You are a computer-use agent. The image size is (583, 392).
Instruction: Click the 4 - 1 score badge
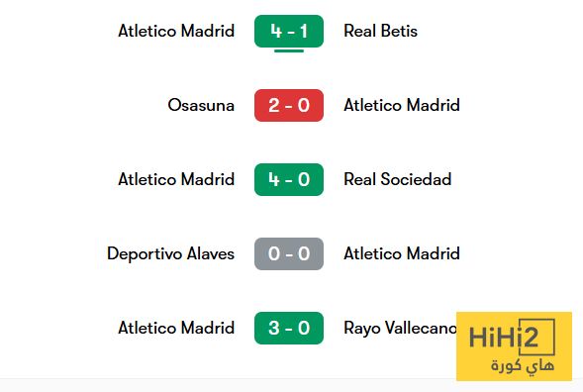pos(289,31)
